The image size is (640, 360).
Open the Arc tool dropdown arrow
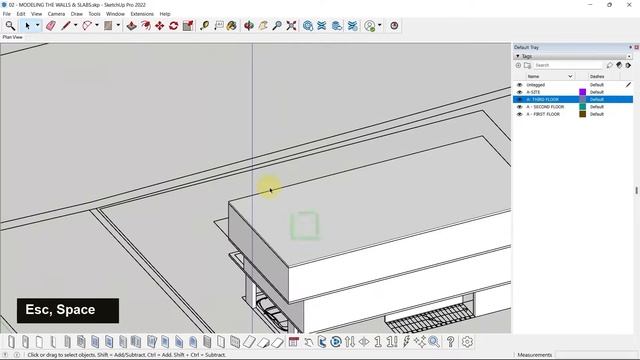click(97, 25)
